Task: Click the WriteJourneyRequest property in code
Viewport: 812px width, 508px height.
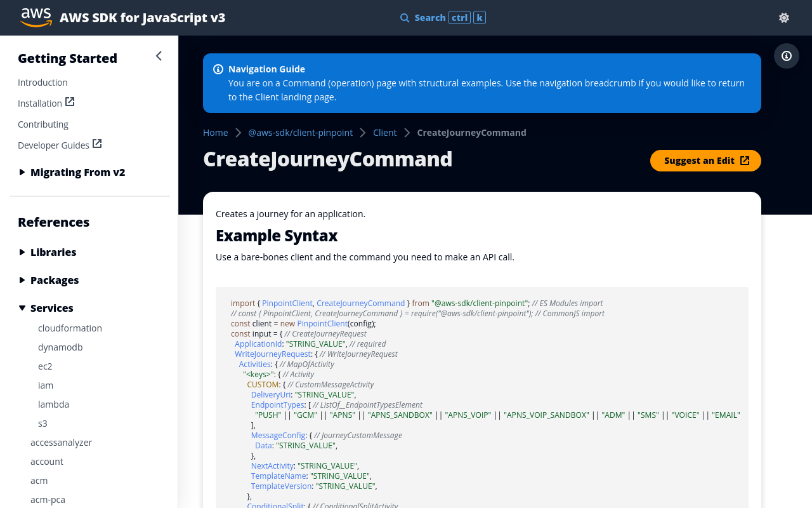Action: coord(273,354)
